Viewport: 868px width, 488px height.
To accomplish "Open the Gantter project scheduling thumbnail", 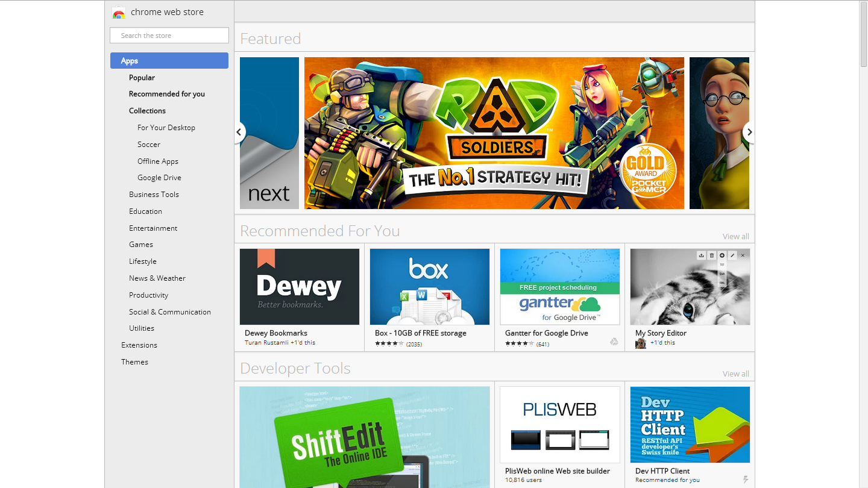I will (x=560, y=287).
